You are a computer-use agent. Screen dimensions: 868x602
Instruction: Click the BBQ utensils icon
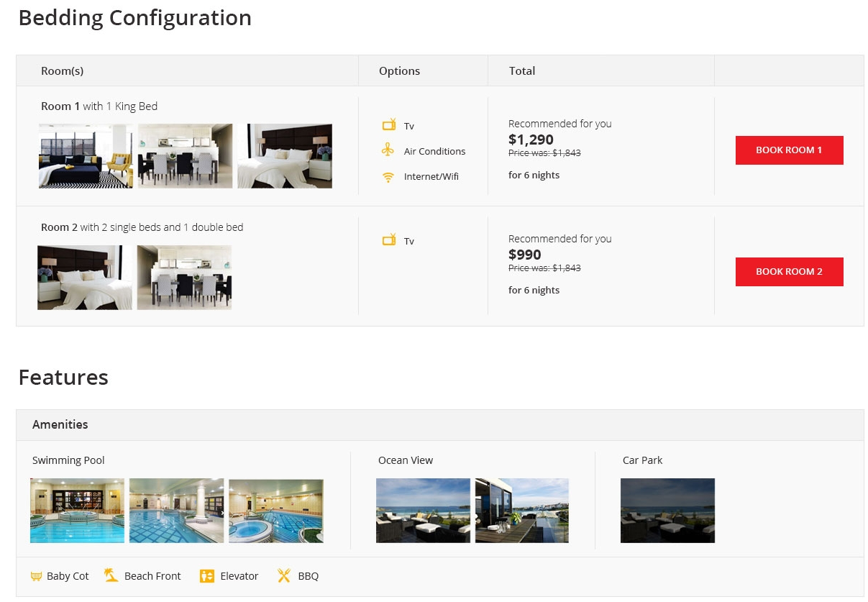point(284,575)
